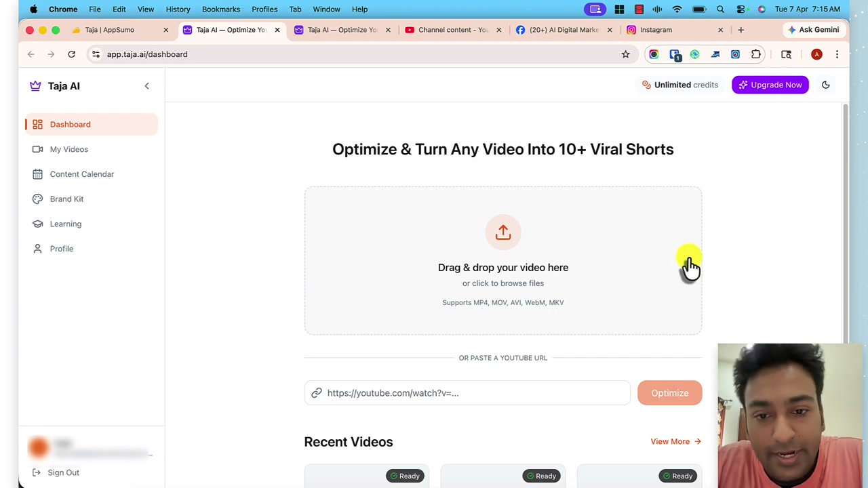Click the Dashboard grid icon
868x488 pixels.
point(37,124)
